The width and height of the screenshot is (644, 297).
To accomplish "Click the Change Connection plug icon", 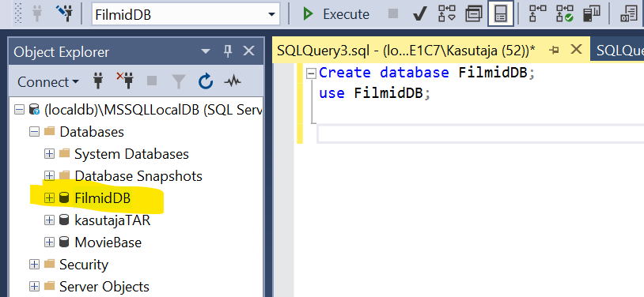I will tap(63, 13).
